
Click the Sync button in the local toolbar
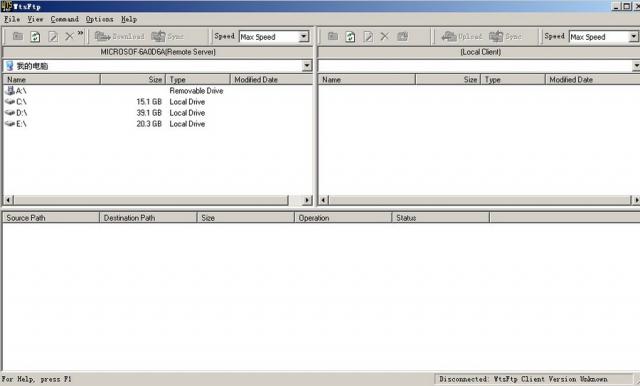coord(506,36)
